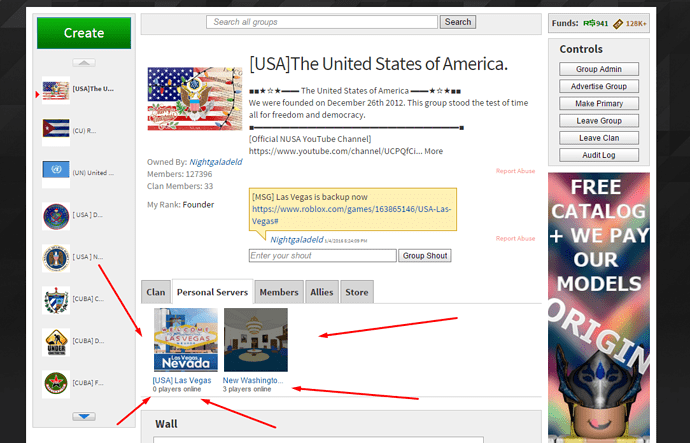Click the Free Catalog Origin advertisement

click(599, 308)
